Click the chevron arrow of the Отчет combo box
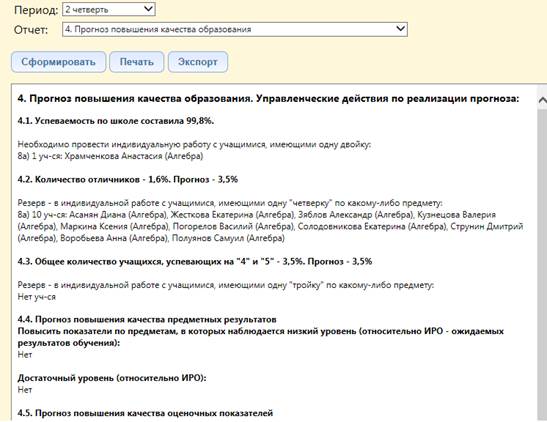 (x=401, y=29)
